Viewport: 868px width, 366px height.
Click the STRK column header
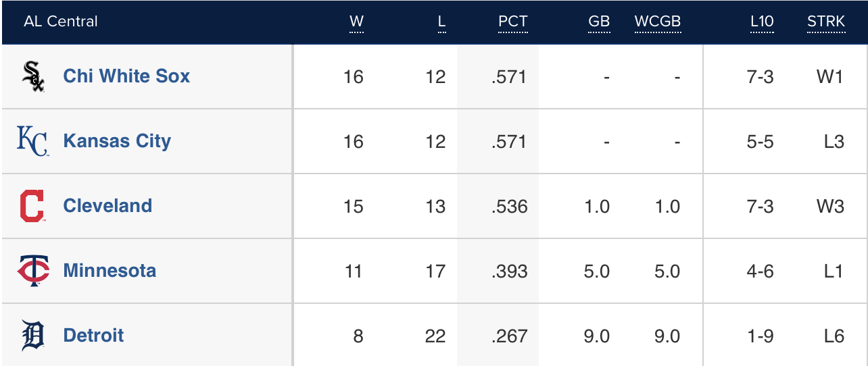pos(825,22)
